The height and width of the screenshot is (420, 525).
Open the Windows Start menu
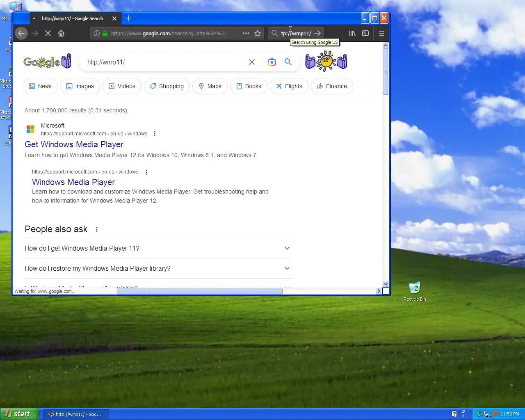pyautogui.click(x=19, y=414)
